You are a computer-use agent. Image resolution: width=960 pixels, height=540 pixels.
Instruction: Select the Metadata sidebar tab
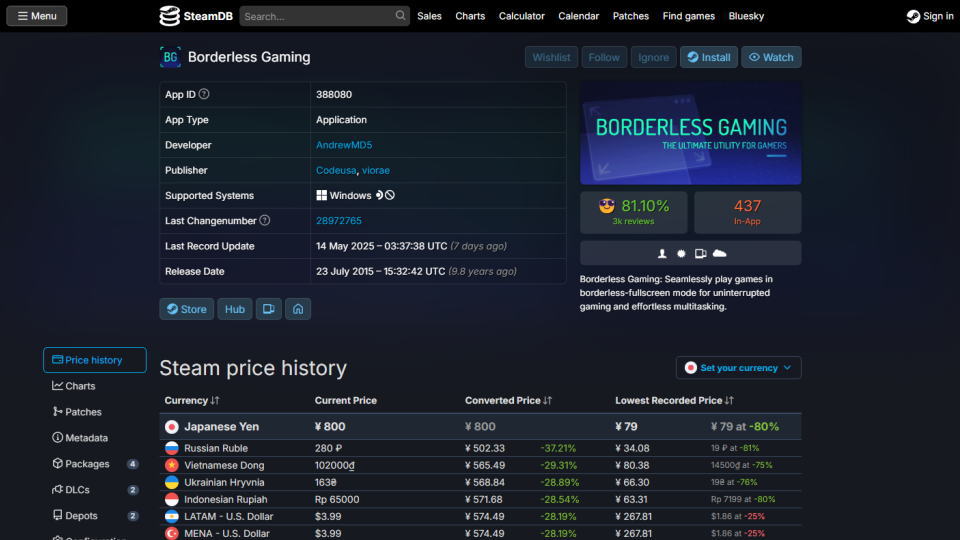tap(95, 438)
